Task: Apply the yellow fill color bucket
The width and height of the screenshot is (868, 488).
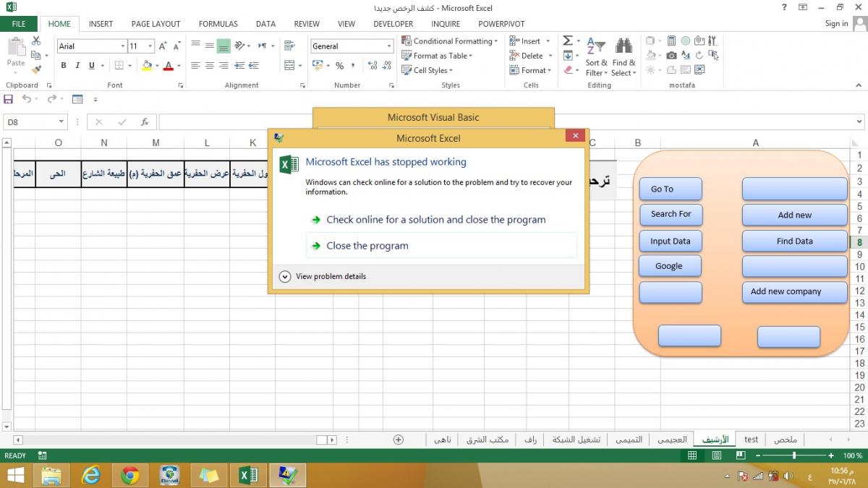Action: [x=147, y=66]
